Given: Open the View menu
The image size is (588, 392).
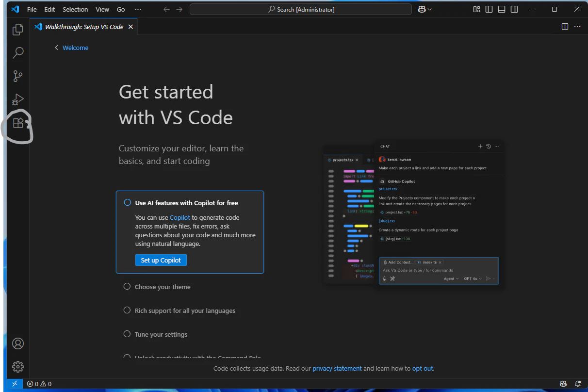Looking at the screenshot, I should [102, 9].
